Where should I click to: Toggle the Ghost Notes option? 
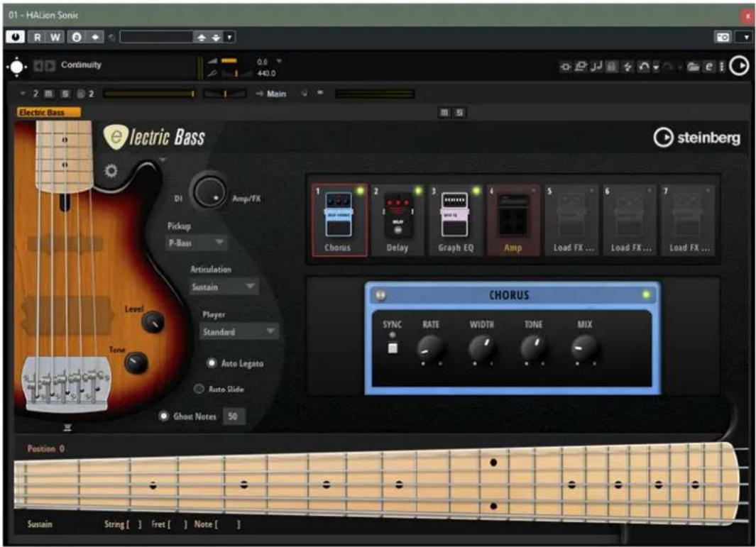[x=164, y=416]
